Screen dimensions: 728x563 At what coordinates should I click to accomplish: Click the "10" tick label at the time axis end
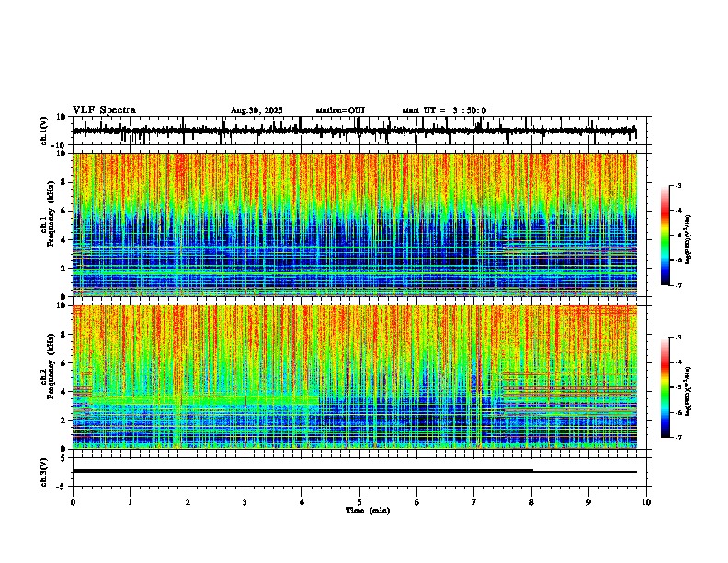(x=646, y=502)
